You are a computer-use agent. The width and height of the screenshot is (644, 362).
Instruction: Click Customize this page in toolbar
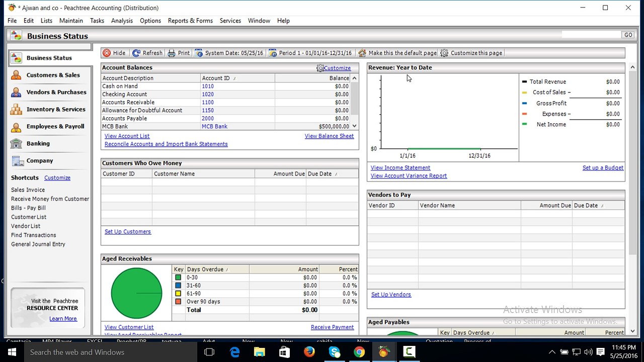tap(471, 53)
